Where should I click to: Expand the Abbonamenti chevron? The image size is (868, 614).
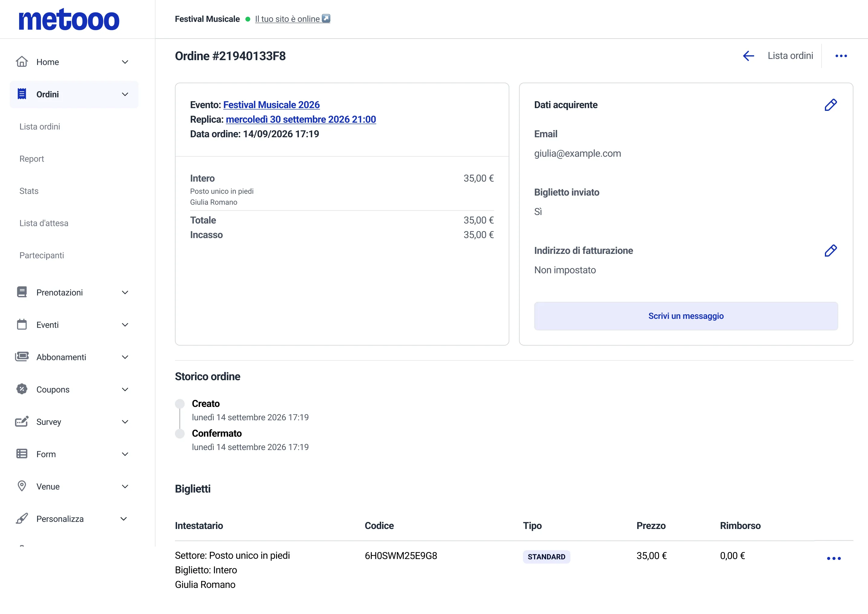click(125, 357)
